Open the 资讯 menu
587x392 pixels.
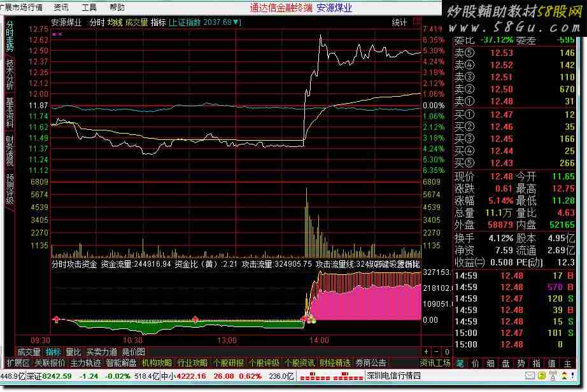tap(61, 7)
